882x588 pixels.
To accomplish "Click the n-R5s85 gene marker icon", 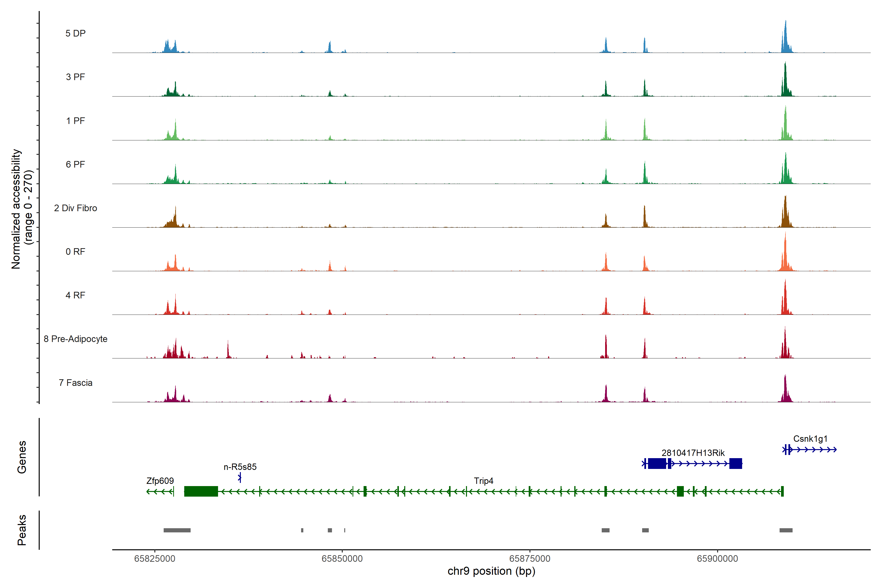I will (x=240, y=478).
